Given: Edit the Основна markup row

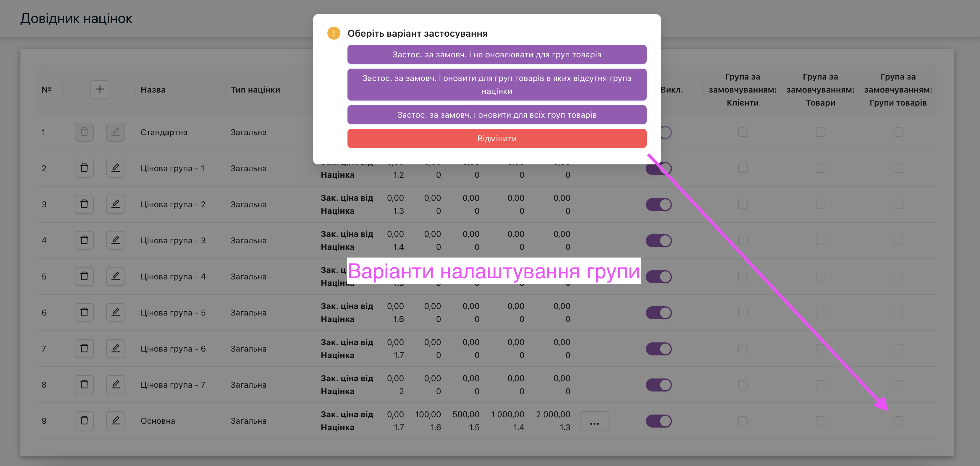Looking at the screenshot, I should tap(115, 421).
